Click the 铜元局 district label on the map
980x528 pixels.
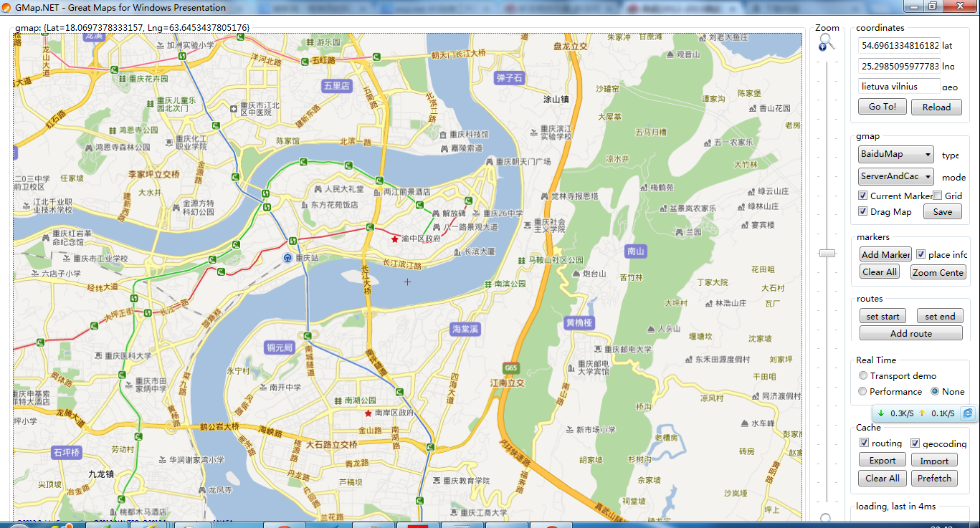tap(280, 347)
